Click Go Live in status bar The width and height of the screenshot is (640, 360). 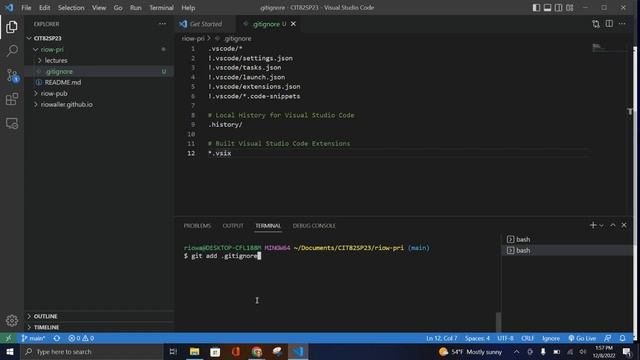click(x=582, y=338)
